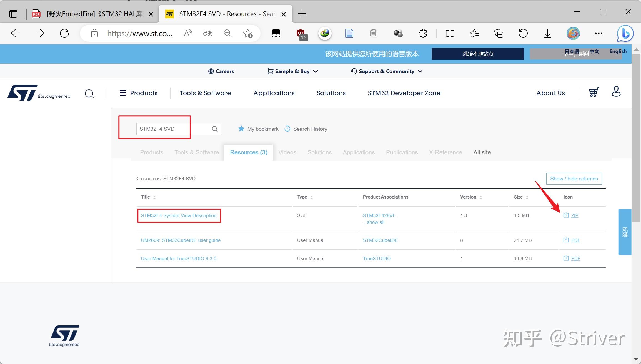
Task: Go forward to the next page
Action: click(x=40, y=33)
